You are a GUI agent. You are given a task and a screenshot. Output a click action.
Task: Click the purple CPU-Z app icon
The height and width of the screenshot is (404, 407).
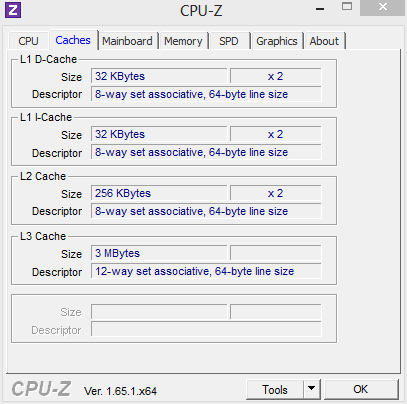pyautogui.click(x=13, y=10)
